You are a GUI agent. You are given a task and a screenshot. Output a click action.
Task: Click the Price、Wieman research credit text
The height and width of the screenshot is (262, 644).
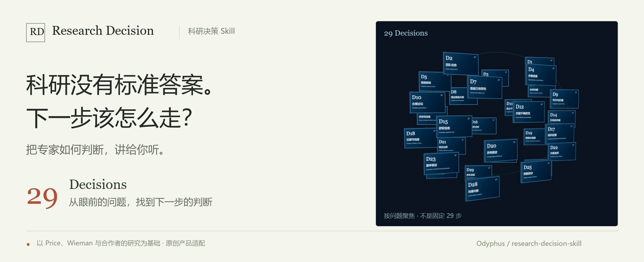tap(121, 243)
